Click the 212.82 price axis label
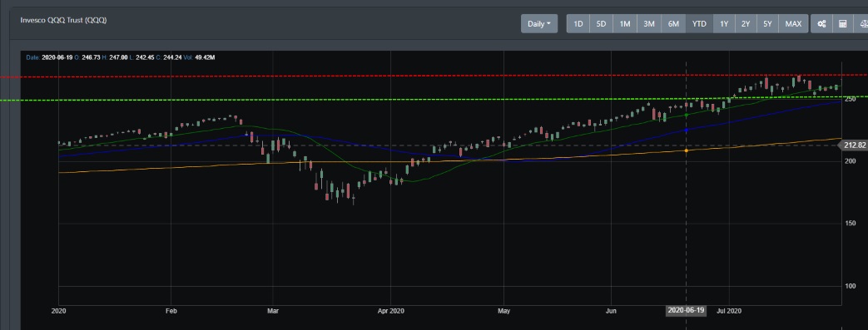The width and height of the screenshot is (868, 330). tap(855, 145)
